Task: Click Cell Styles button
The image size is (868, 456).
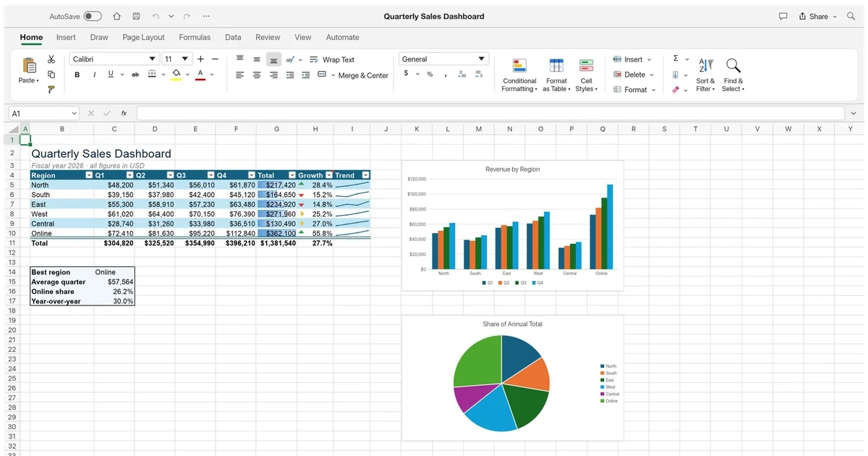Action: (x=587, y=75)
